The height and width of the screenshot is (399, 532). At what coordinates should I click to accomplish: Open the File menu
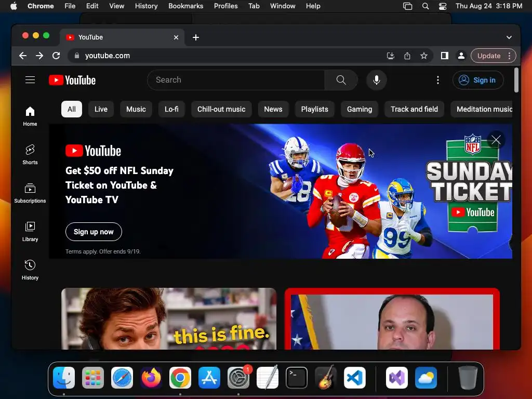70,6
